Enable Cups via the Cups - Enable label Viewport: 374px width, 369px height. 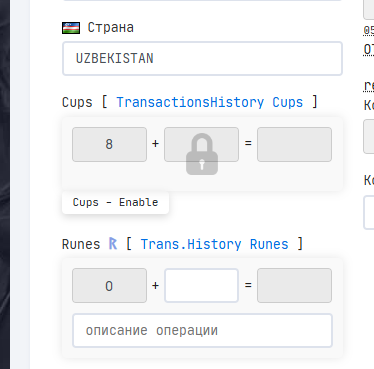click(115, 202)
